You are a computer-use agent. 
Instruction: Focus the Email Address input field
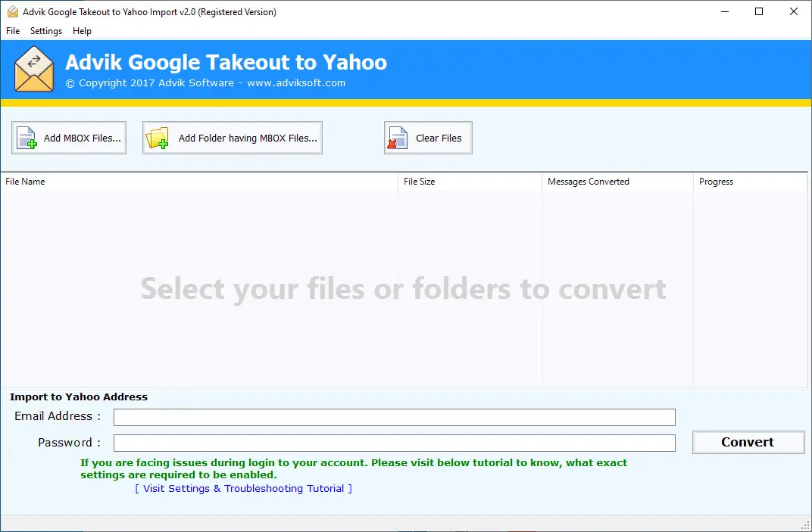(395, 417)
